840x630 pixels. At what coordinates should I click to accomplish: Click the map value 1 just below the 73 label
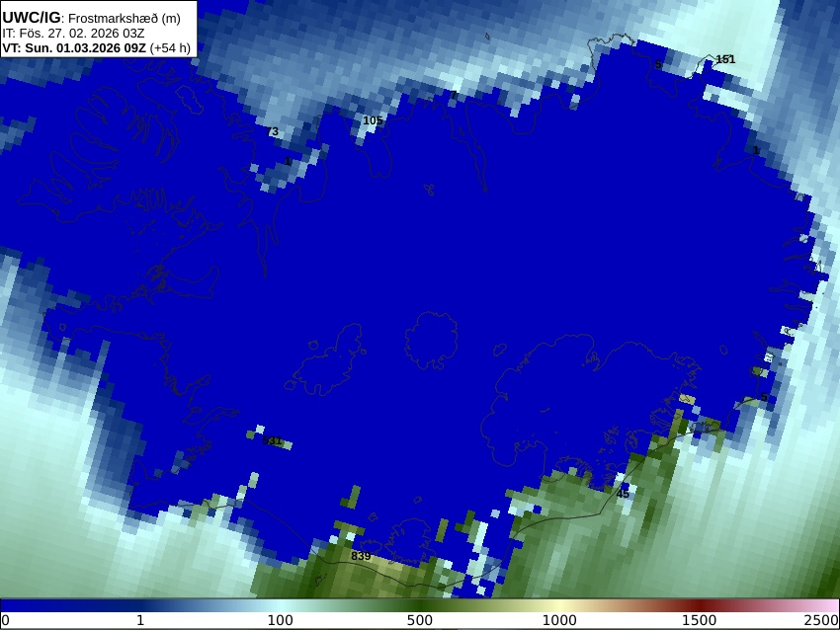tap(288, 162)
